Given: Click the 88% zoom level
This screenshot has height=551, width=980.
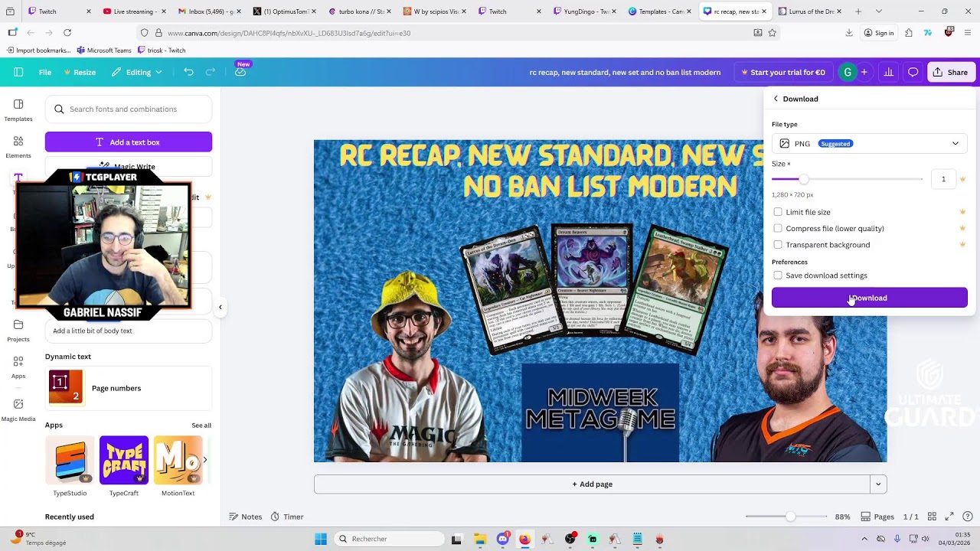Looking at the screenshot, I should pos(842,517).
